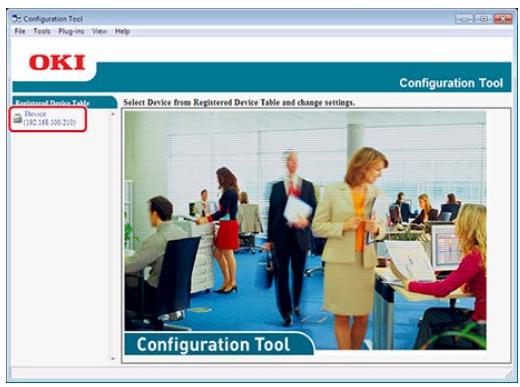Click the teal Configuration Tool header banner
This screenshot has width=520, height=387.
click(x=262, y=77)
